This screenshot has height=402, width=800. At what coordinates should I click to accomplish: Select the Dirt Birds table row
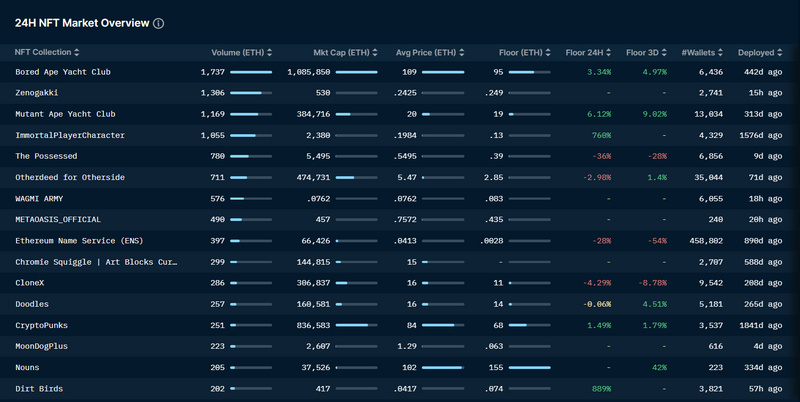[x=400, y=388]
